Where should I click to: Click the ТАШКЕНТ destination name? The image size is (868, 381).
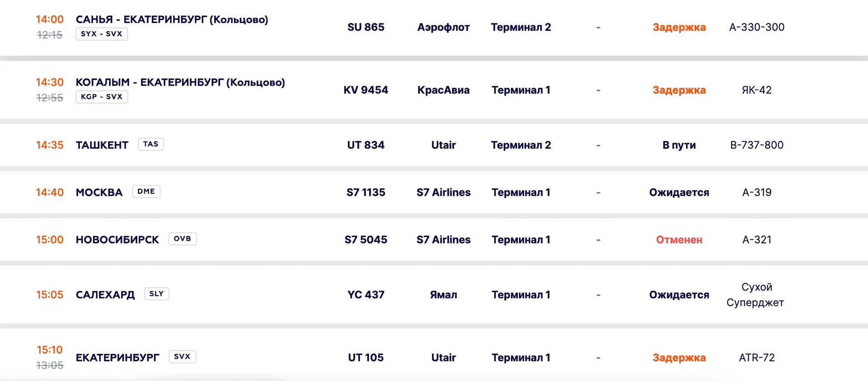pos(102,145)
